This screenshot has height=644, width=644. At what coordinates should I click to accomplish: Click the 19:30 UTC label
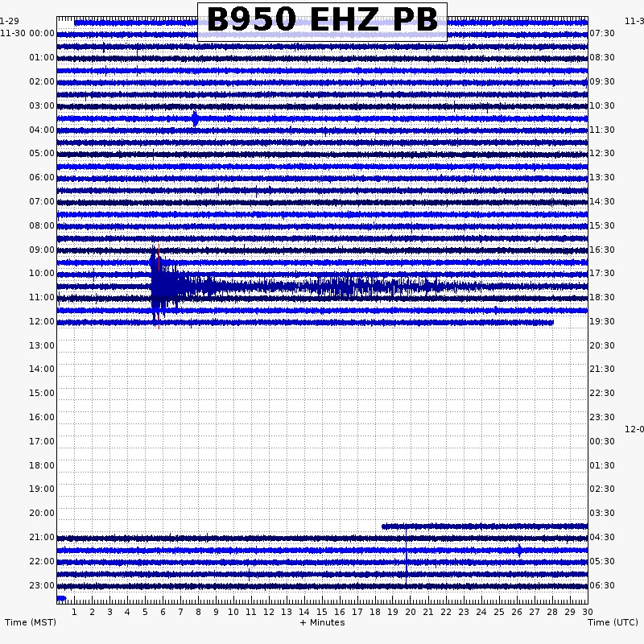pyautogui.click(x=602, y=321)
